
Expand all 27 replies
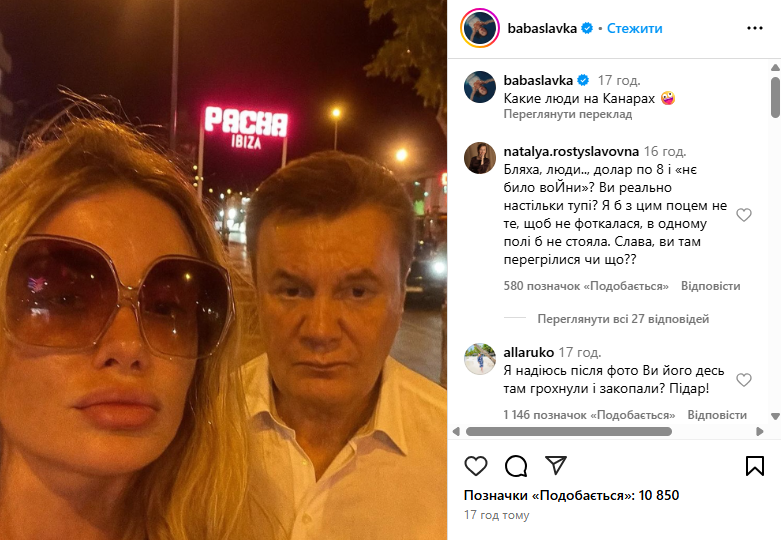(x=623, y=319)
